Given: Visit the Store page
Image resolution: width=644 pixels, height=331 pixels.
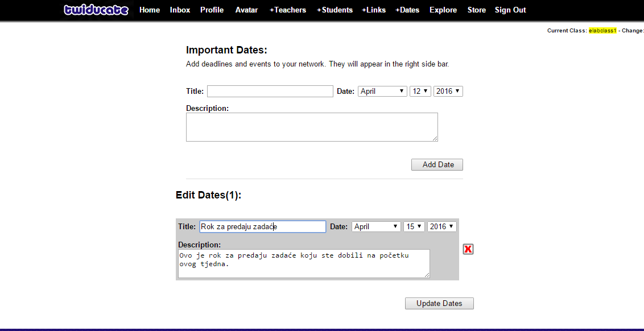Looking at the screenshot, I should click(476, 10).
